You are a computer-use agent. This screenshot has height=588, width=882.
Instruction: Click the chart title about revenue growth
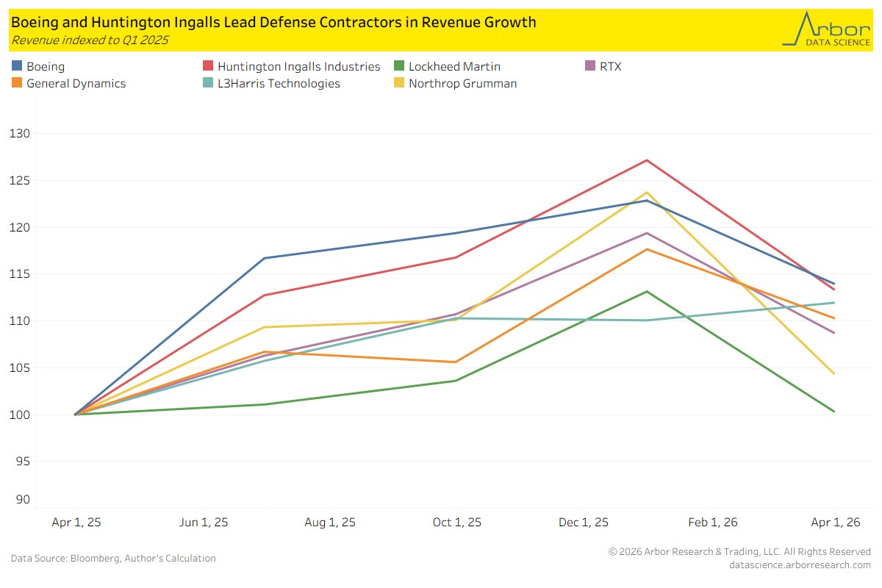pos(273,22)
